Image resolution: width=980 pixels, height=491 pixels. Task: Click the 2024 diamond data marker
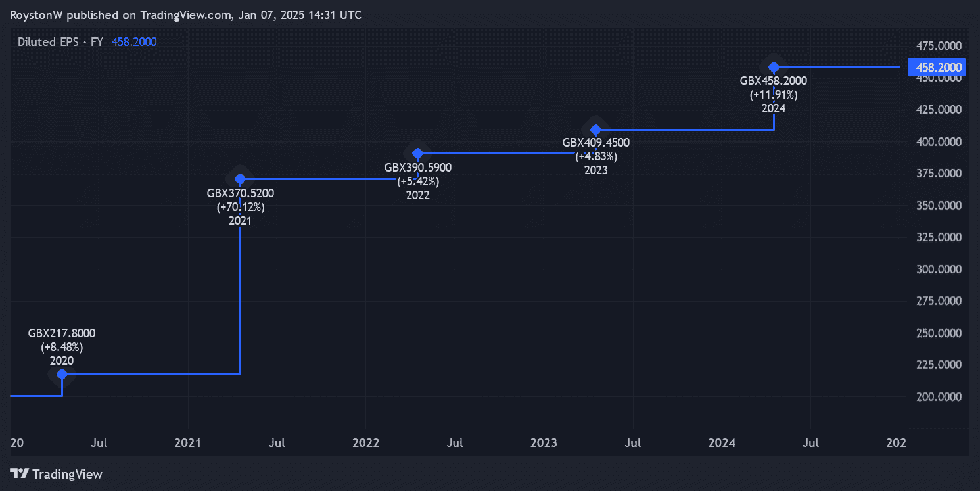[774, 67]
